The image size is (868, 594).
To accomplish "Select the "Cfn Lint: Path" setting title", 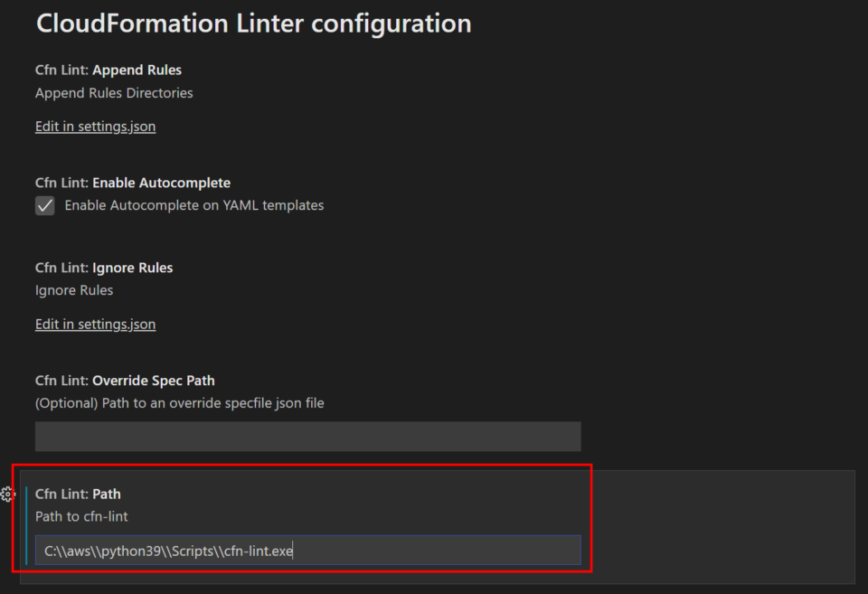I will coord(78,494).
